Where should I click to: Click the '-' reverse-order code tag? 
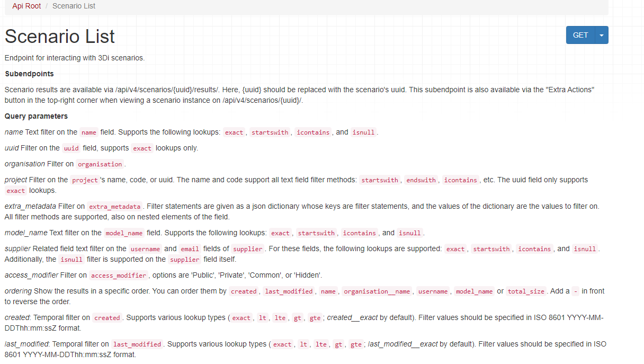pyautogui.click(x=576, y=291)
